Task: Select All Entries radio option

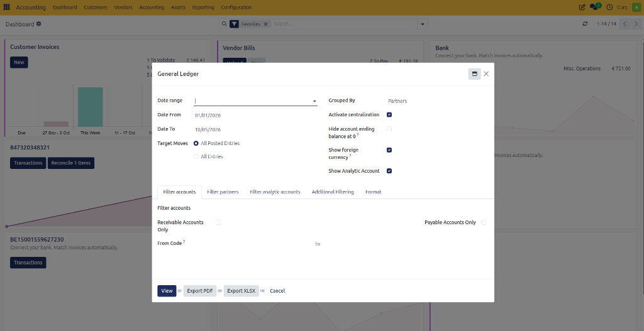Action: pyautogui.click(x=196, y=156)
